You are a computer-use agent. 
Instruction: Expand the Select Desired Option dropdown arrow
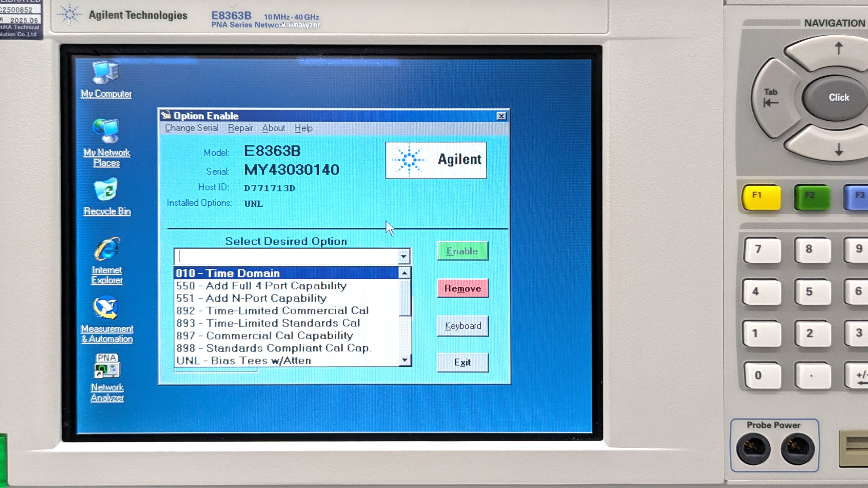pyautogui.click(x=403, y=257)
